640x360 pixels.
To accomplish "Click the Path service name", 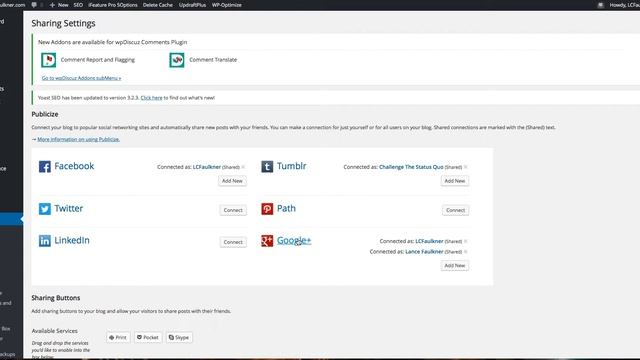I will pyautogui.click(x=286, y=209).
